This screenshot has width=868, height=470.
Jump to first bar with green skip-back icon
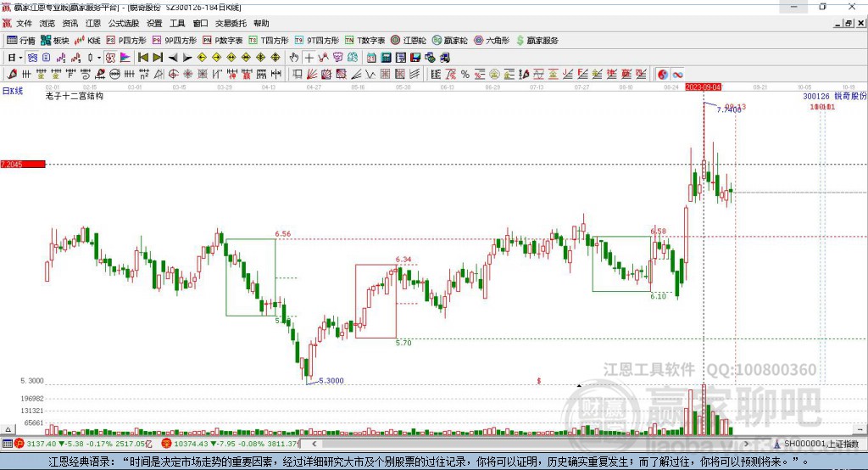143,58
